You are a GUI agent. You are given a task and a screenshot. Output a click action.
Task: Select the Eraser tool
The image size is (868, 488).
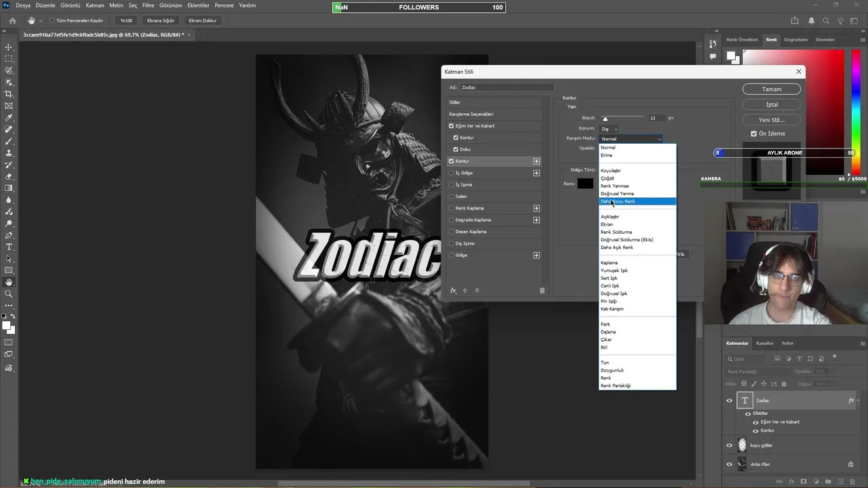[9, 176]
